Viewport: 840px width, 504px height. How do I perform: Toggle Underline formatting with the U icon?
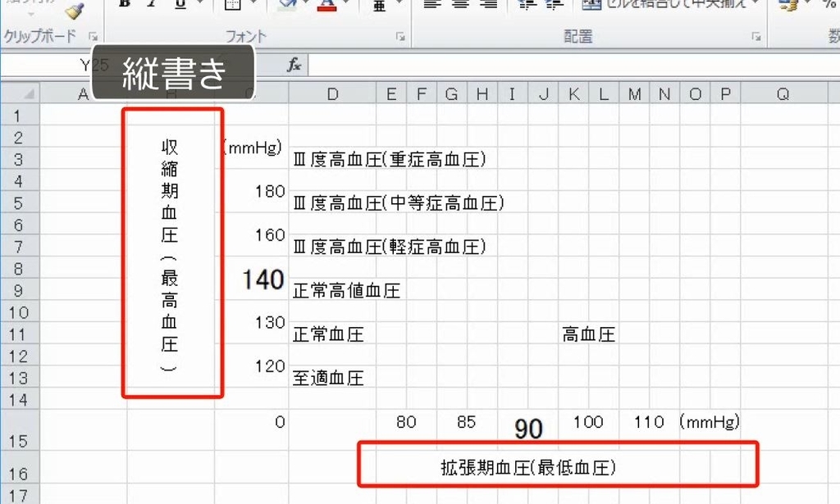pyautogui.click(x=181, y=4)
